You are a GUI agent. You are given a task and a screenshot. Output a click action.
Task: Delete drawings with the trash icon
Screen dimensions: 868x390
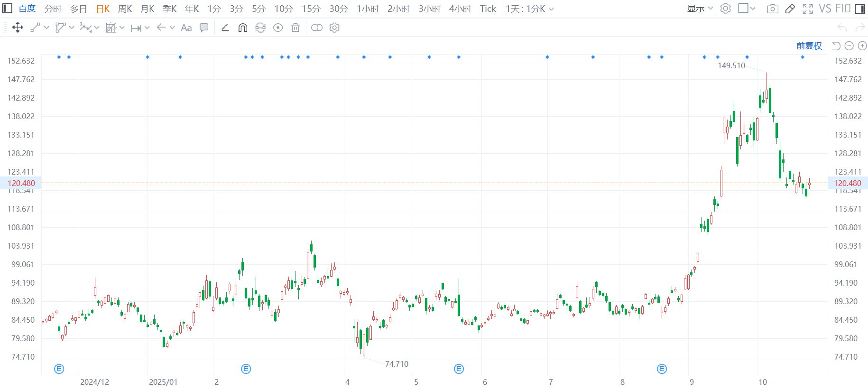point(295,28)
